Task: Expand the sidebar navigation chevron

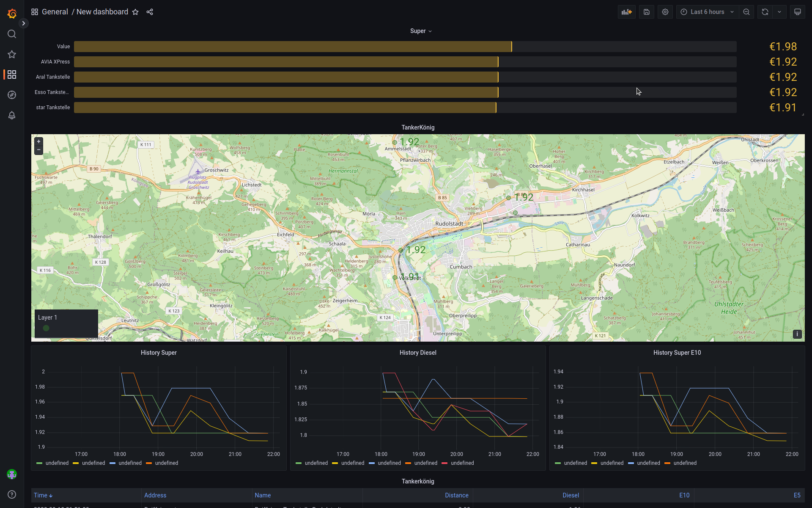Action: 24,23
